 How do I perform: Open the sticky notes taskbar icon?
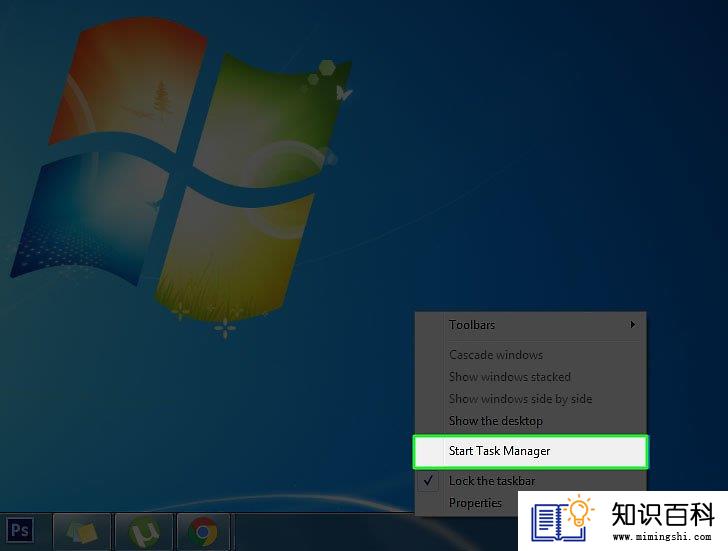point(82,532)
